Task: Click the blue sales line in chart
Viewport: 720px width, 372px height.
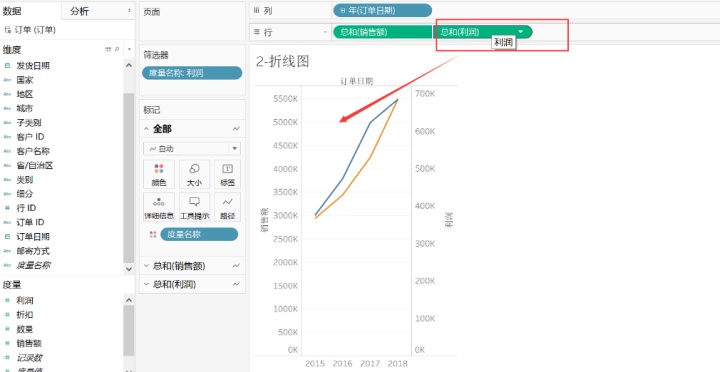Action: point(356,150)
